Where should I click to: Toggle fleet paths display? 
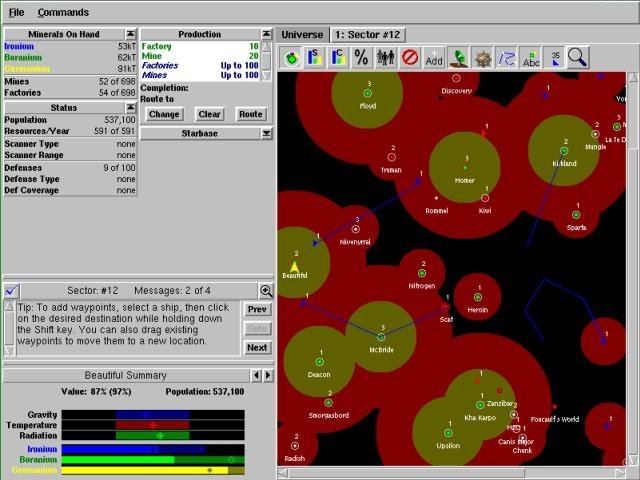click(x=507, y=58)
